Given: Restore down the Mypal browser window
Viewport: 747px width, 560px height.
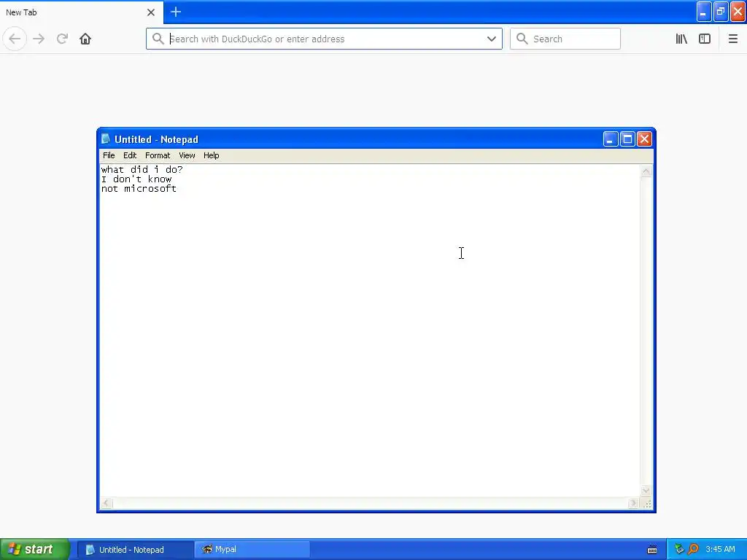Looking at the screenshot, I should (721, 12).
